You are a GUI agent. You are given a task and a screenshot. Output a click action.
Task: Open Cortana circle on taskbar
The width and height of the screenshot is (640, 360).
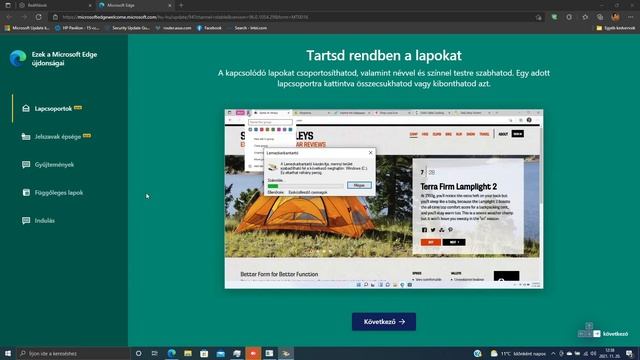tap(138, 353)
